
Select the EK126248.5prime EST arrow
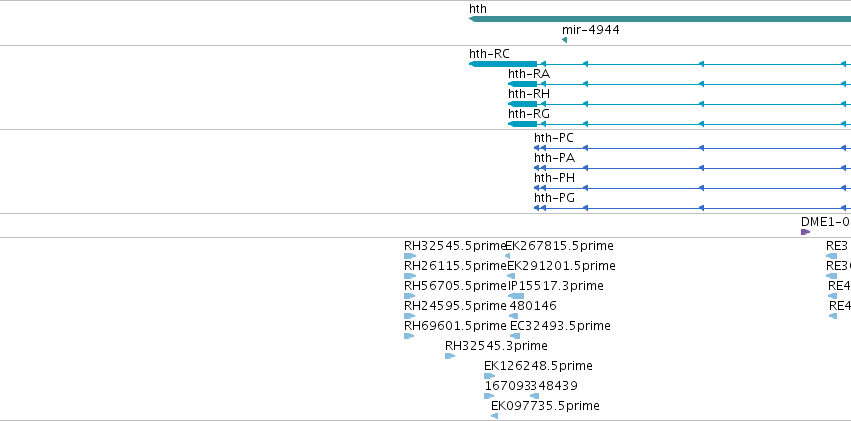(x=490, y=376)
